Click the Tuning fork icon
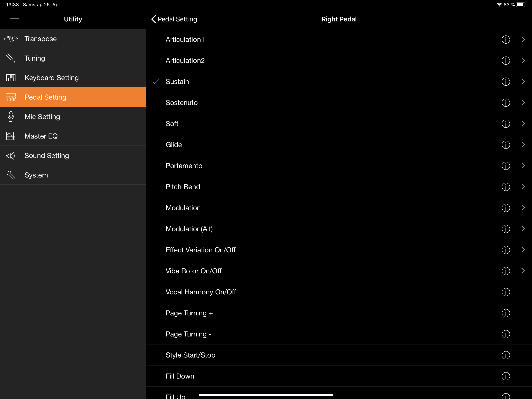532x399 pixels. pos(11,58)
